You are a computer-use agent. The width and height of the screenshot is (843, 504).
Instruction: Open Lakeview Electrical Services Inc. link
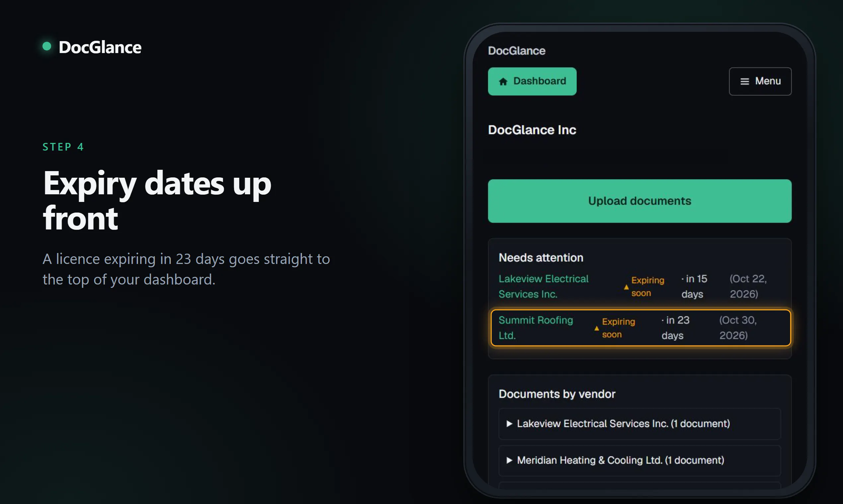543,286
